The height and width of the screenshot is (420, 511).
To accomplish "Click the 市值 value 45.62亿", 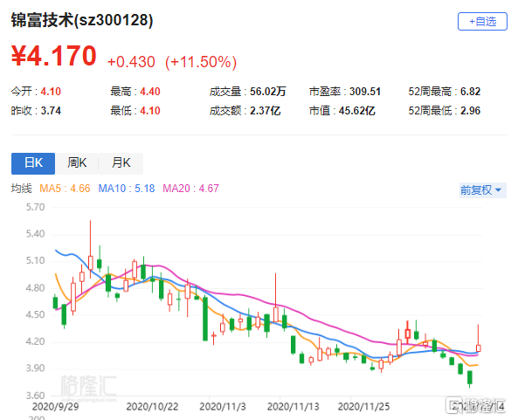I will (x=357, y=111).
